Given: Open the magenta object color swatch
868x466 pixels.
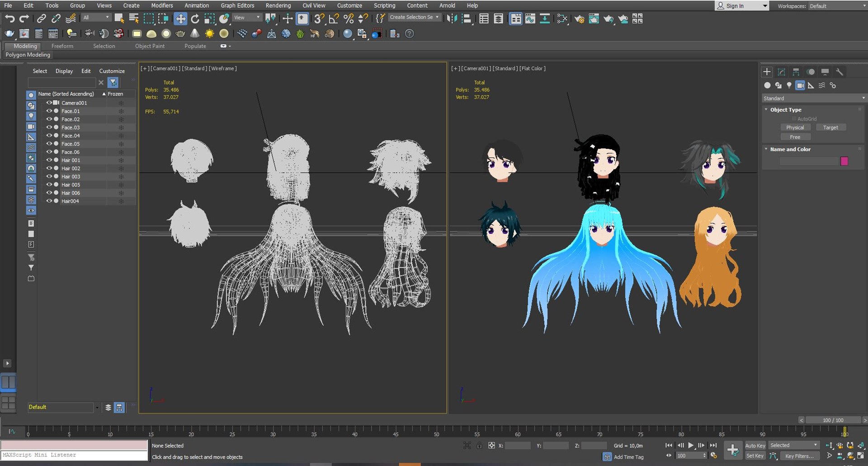Looking at the screenshot, I should pos(844,161).
